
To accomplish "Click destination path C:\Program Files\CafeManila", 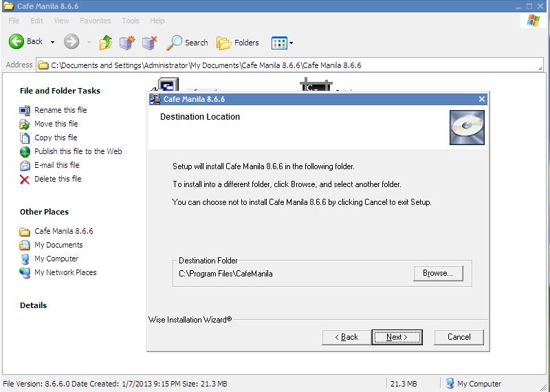I will point(225,274).
